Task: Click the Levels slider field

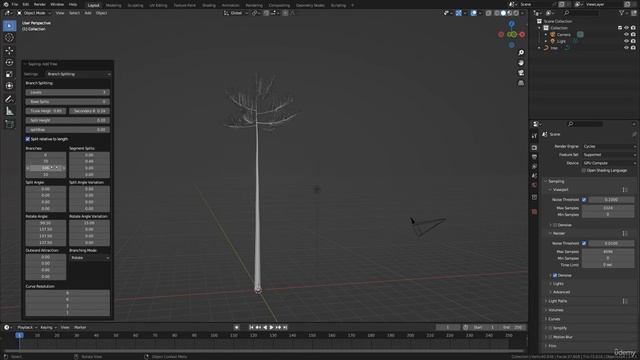Action: coord(68,93)
